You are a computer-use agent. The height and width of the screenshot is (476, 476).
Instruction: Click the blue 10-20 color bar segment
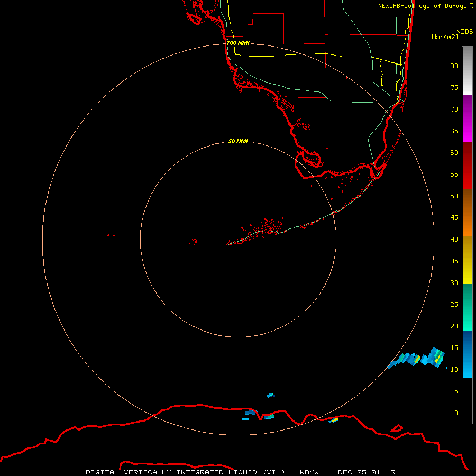click(467, 354)
